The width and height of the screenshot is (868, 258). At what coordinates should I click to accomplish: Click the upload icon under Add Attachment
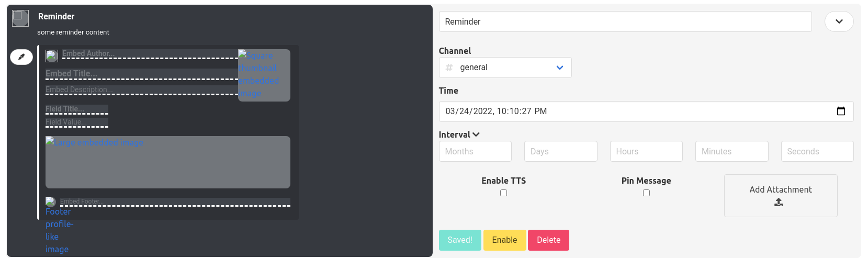779,203
